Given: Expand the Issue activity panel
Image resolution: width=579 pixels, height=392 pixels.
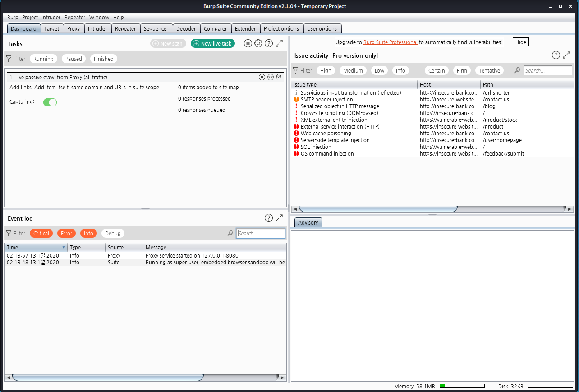Looking at the screenshot, I should [567, 55].
